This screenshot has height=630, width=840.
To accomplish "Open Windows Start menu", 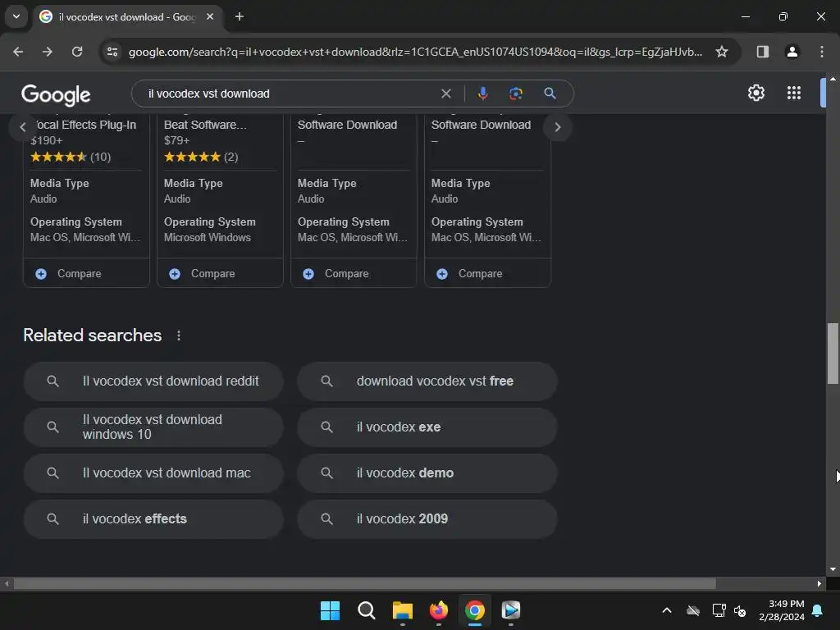I will (330, 610).
